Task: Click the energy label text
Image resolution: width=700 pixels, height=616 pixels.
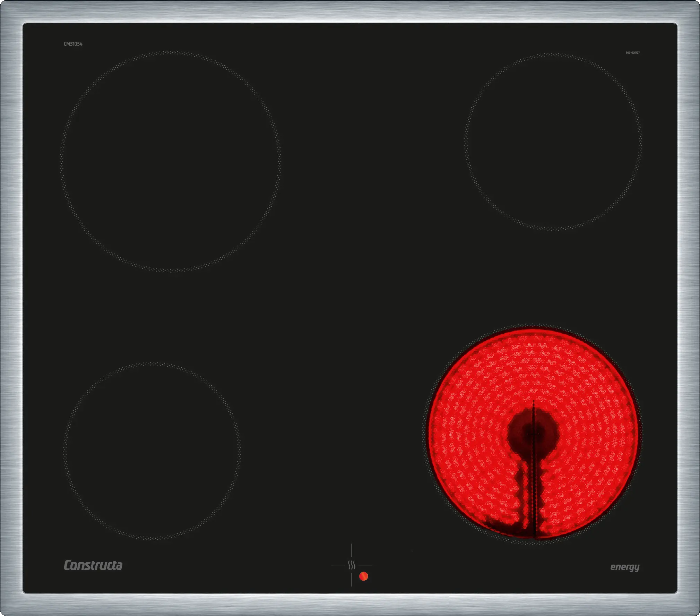Action: [625, 567]
